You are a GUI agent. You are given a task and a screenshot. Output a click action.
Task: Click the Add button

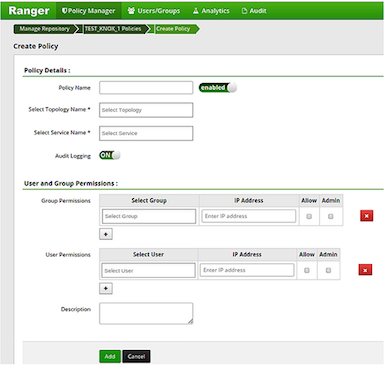[110, 356]
